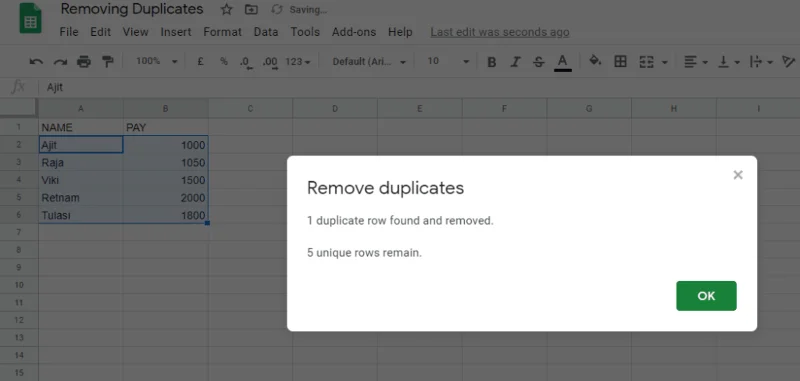Open vertical align dropdown
This screenshot has width=800, height=381.
pyautogui.click(x=729, y=62)
